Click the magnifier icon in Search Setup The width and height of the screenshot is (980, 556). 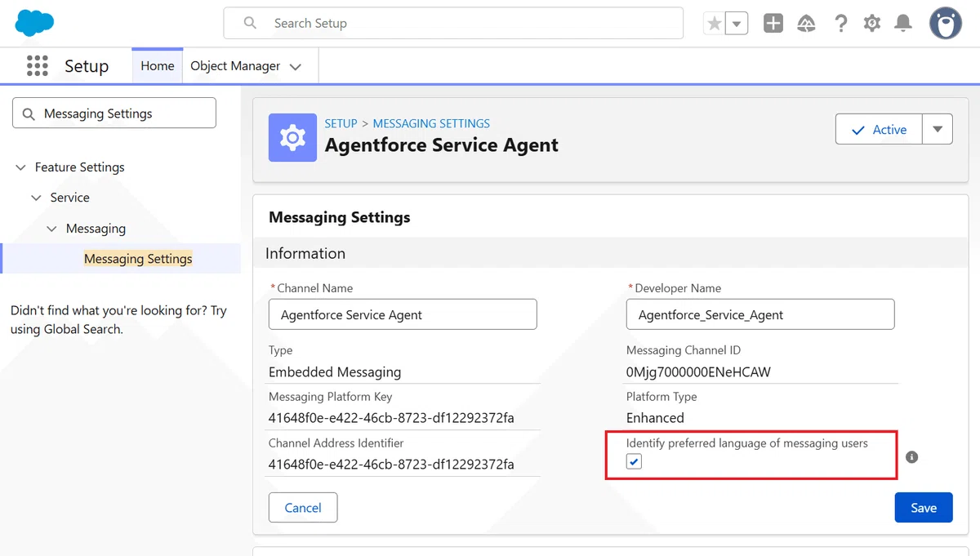pyautogui.click(x=250, y=23)
